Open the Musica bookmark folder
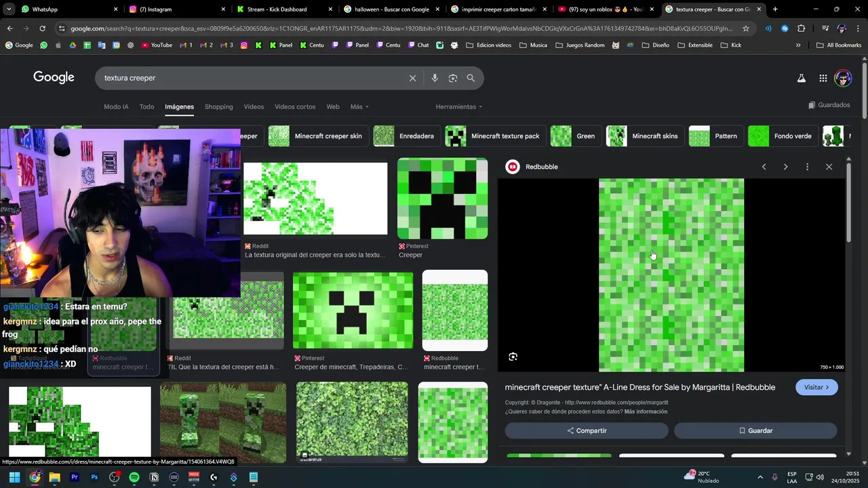 (533, 45)
